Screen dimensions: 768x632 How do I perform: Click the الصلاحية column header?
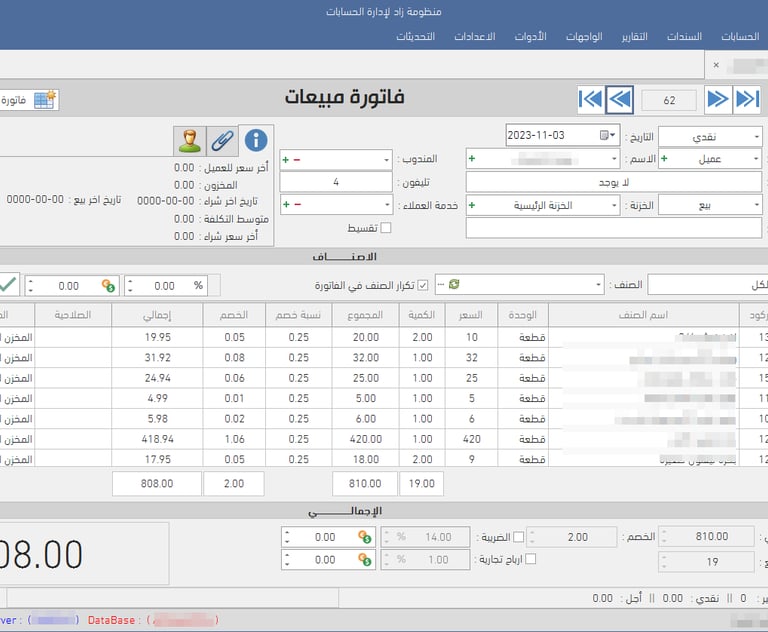73,315
